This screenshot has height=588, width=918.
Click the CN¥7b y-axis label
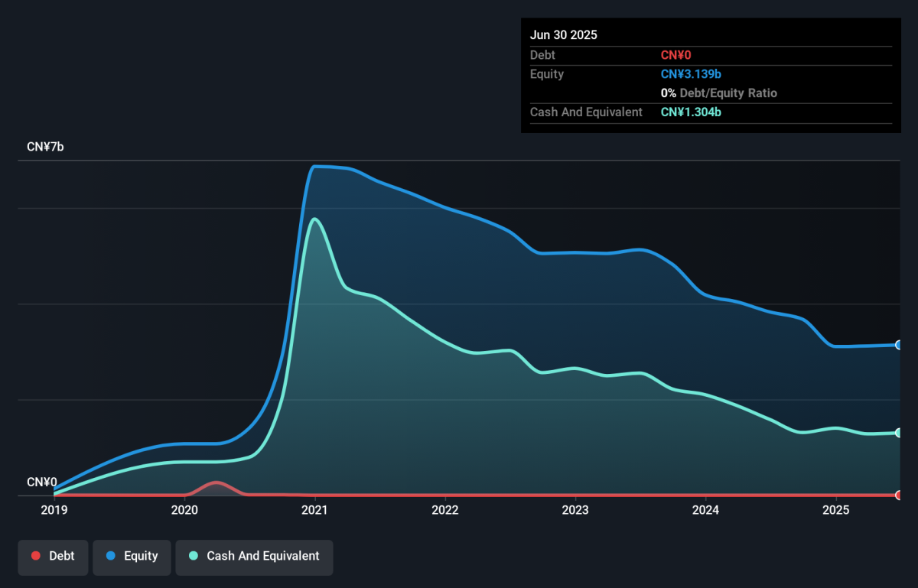point(45,147)
